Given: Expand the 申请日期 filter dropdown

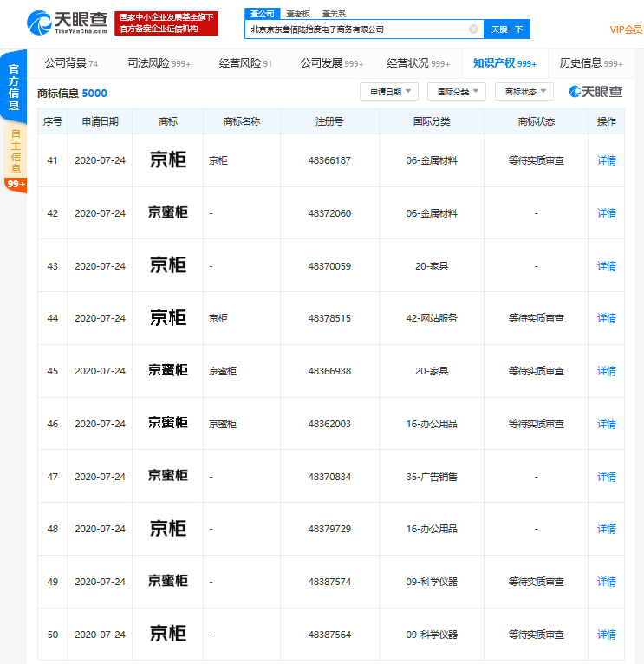Looking at the screenshot, I should click(x=389, y=92).
